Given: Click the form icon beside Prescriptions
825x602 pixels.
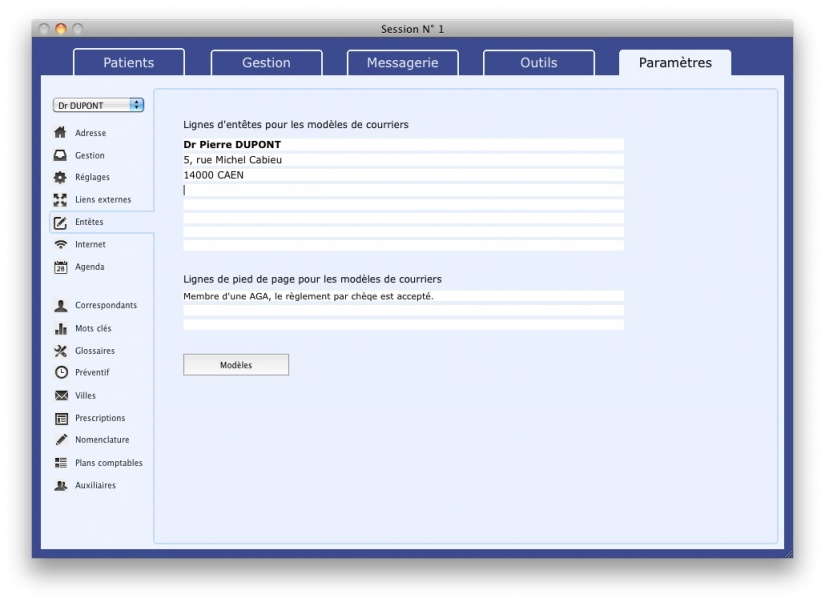Looking at the screenshot, I should click(62, 418).
